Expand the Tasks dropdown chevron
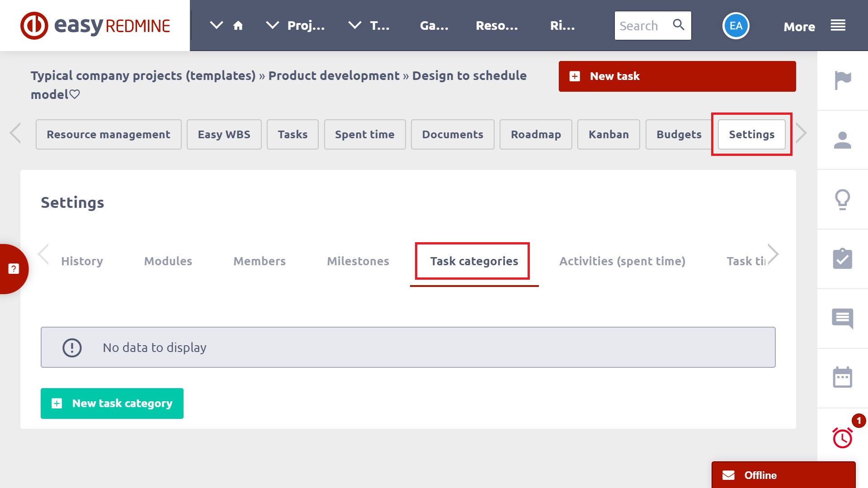Image resolution: width=868 pixels, height=488 pixels. click(x=355, y=25)
